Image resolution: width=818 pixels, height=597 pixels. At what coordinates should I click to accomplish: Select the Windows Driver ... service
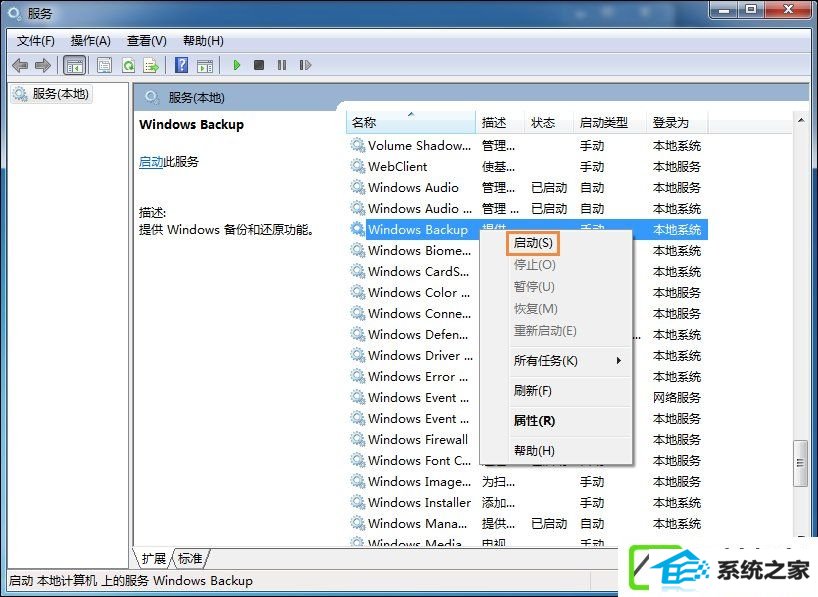point(420,355)
